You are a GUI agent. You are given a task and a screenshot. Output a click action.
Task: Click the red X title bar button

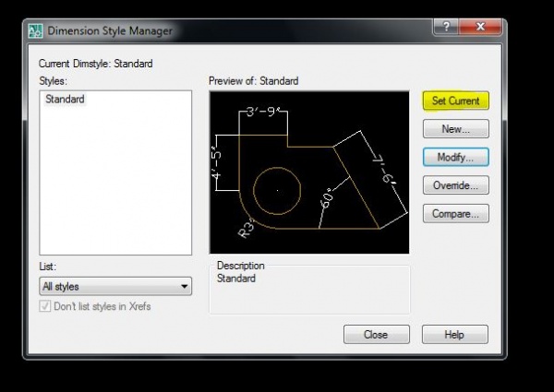pos(480,27)
